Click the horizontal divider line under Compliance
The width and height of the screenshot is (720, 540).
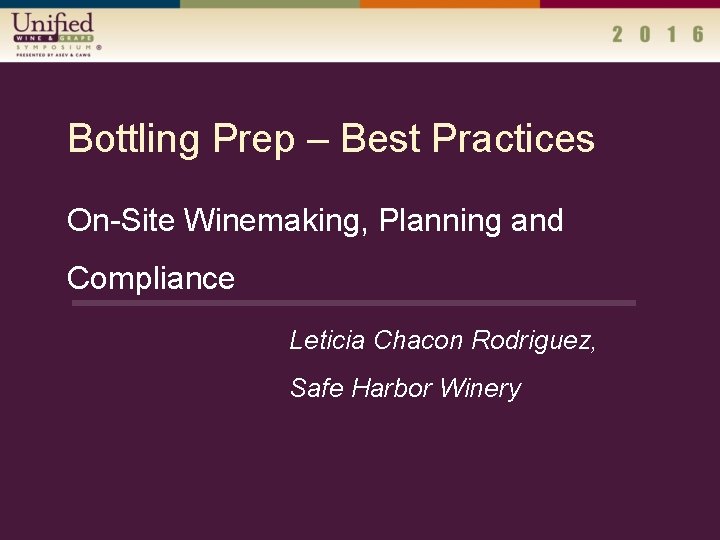click(x=354, y=303)
